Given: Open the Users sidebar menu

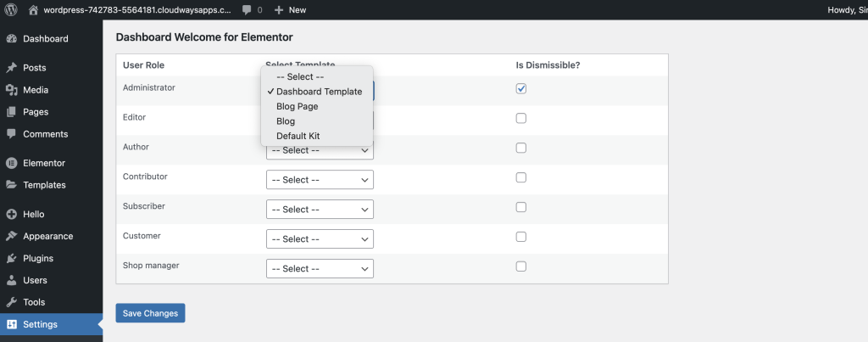Looking at the screenshot, I should pyautogui.click(x=35, y=280).
